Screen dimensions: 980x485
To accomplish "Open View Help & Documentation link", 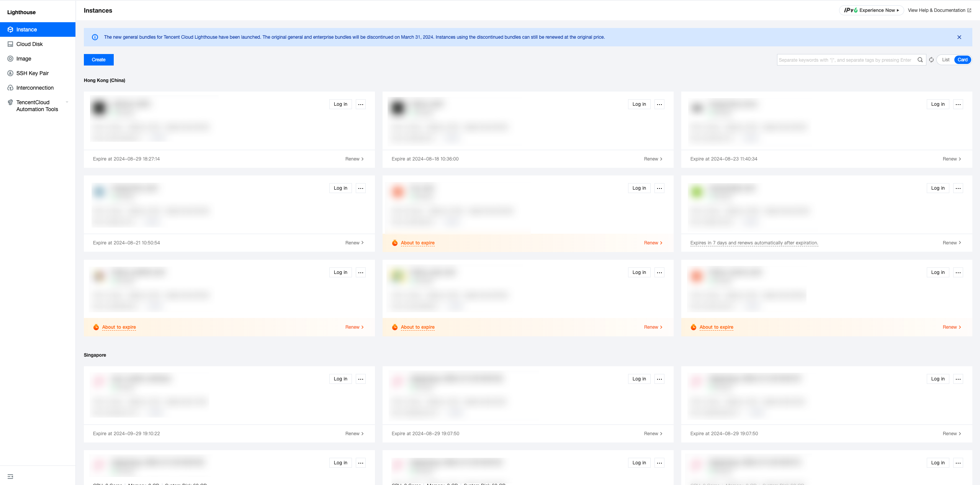I will tap(939, 10).
